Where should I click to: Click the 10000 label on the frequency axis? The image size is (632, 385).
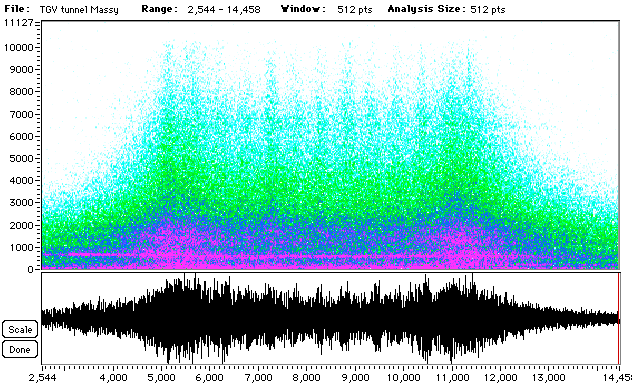click(18, 48)
